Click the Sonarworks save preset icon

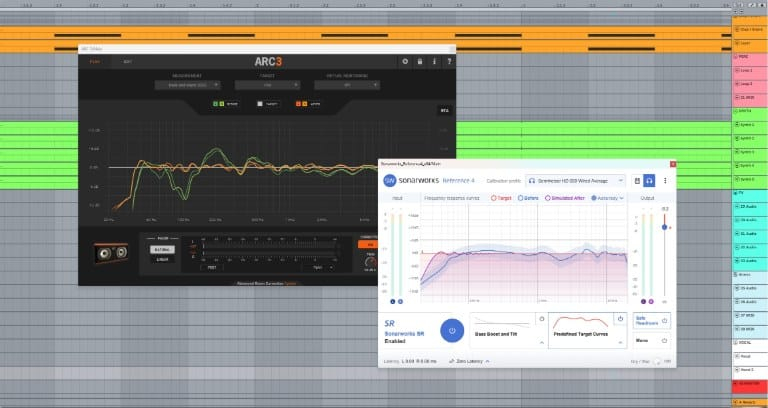[637, 181]
